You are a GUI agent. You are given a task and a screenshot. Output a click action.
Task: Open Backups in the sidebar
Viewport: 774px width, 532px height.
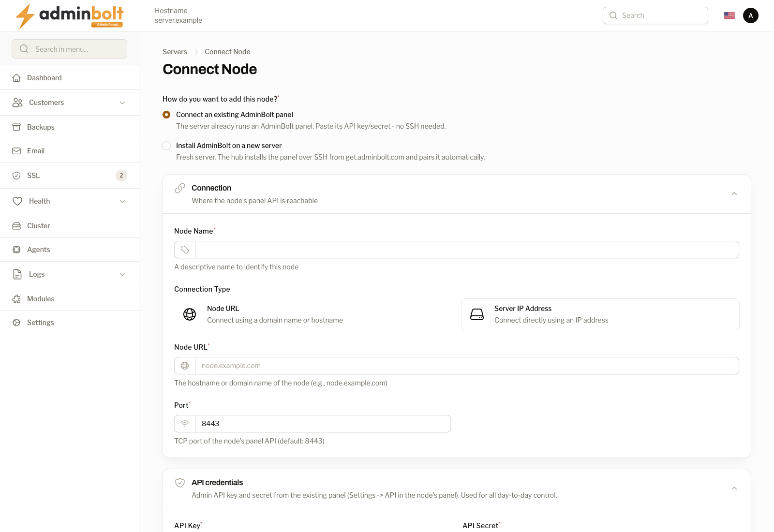(70, 127)
